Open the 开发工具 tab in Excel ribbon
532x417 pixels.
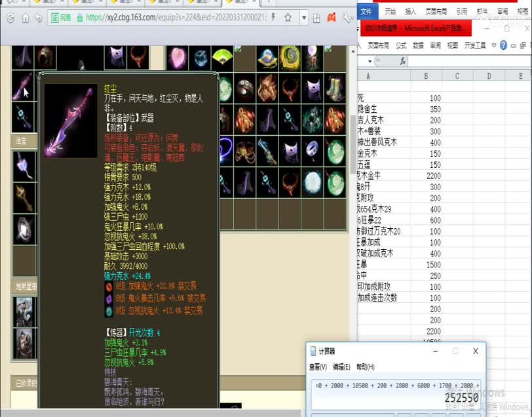(x=475, y=45)
